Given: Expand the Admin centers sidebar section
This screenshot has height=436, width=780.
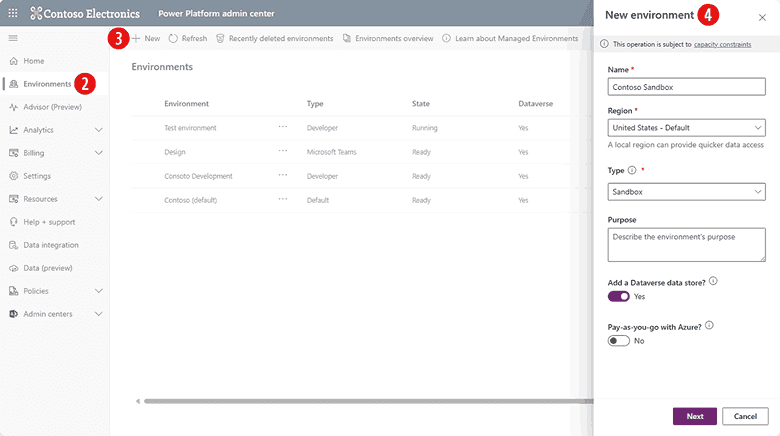Looking at the screenshot, I should click(98, 314).
